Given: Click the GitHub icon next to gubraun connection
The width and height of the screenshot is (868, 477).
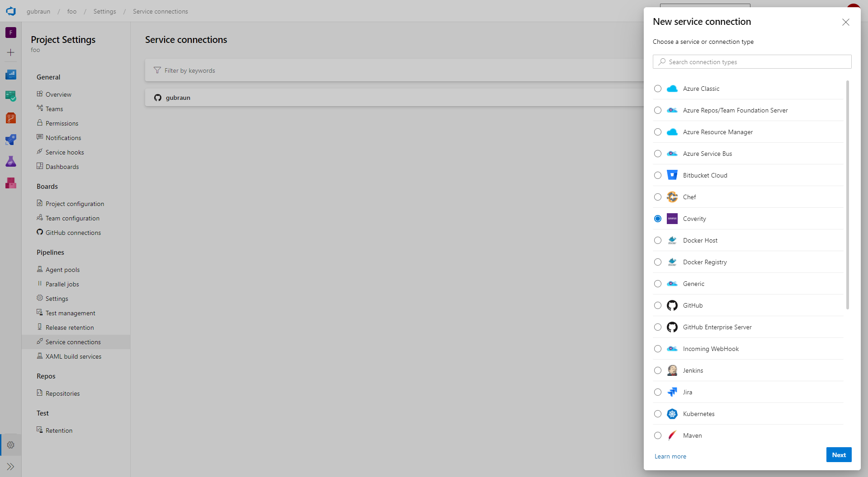Looking at the screenshot, I should tap(158, 98).
